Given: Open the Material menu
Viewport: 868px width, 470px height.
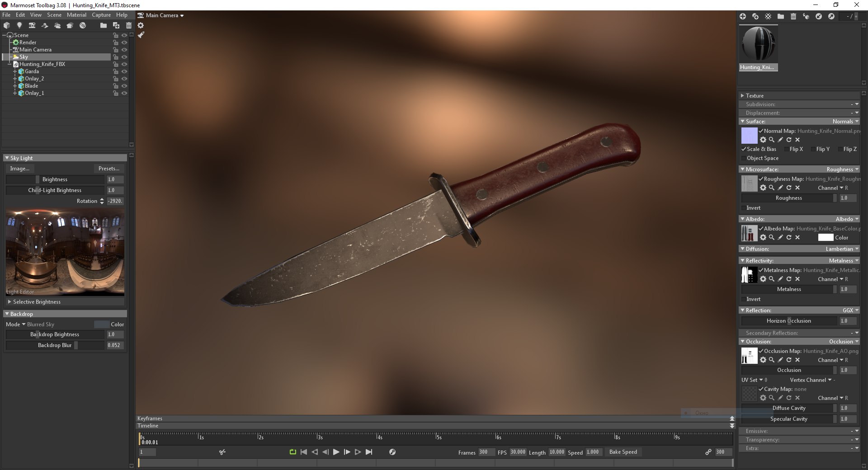Looking at the screenshot, I should coord(76,15).
